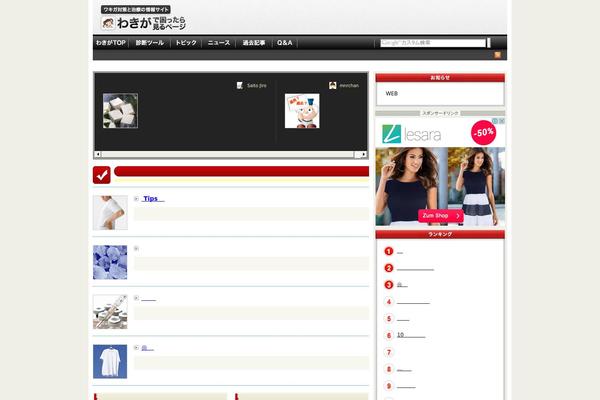Click the Zum Shop button in ad
This screenshot has height=400, width=600.
click(x=440, y=216)
